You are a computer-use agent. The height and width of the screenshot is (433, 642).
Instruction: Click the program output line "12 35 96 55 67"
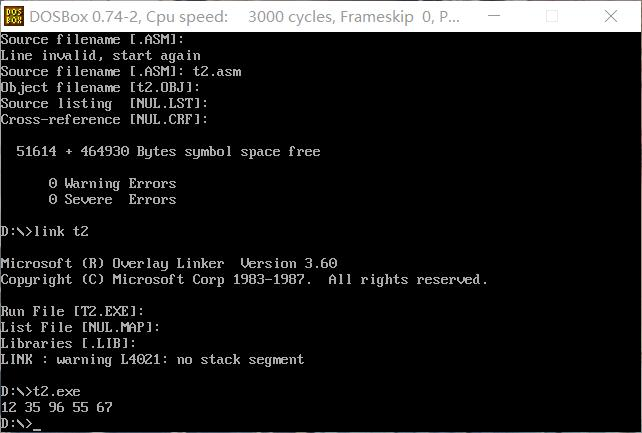click(57, 408)
